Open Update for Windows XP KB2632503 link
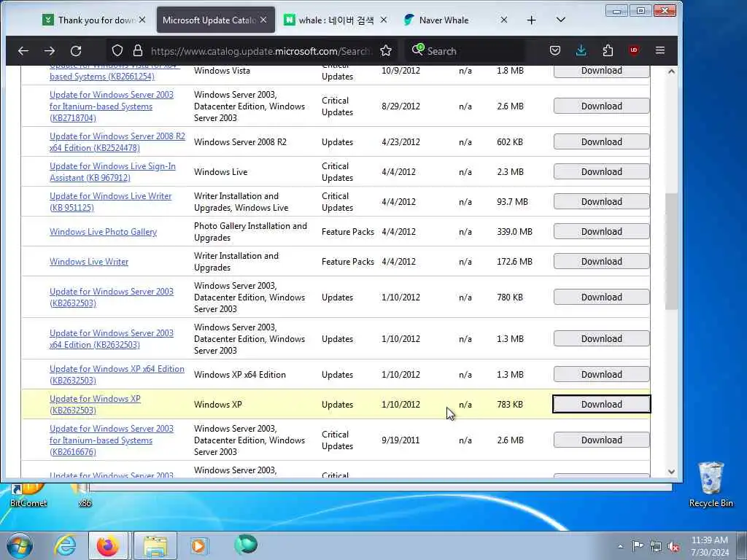 click(95, 404)
